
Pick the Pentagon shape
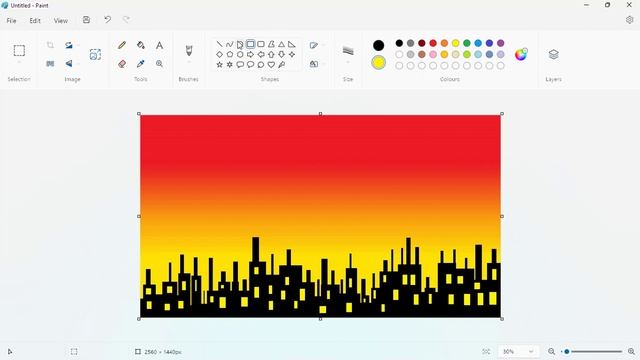(230, 54)
